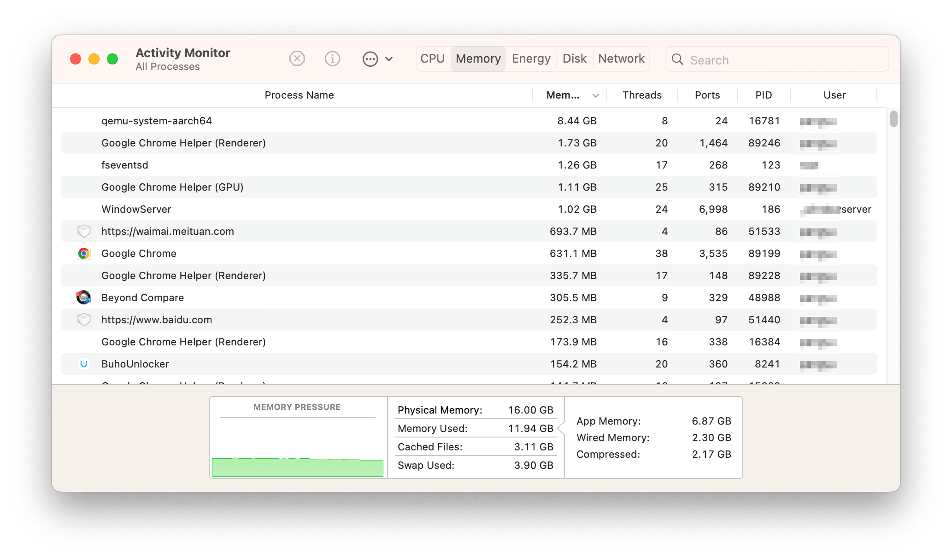
Task: Click the ellipsis More actions icon
Action: tap(370, 59)
